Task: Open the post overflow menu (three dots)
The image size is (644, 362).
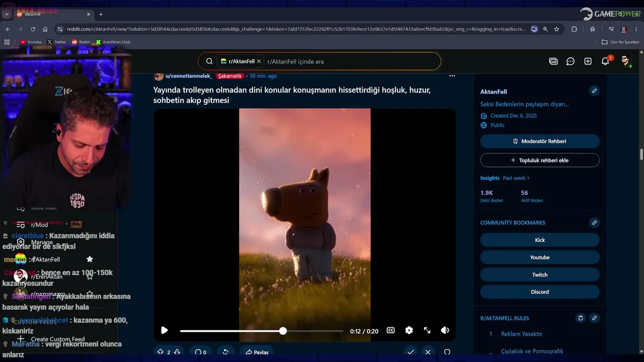Action: 452,76
